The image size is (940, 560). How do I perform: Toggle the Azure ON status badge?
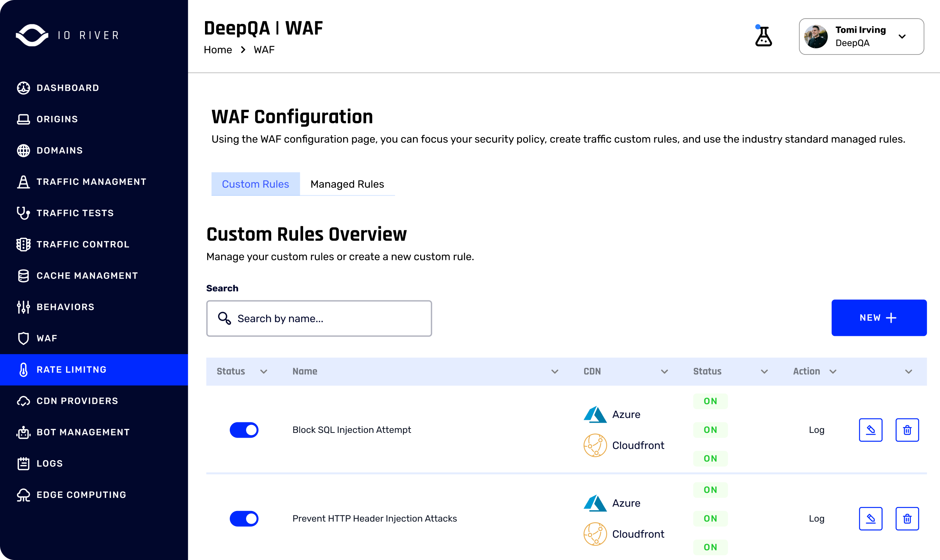710,401
